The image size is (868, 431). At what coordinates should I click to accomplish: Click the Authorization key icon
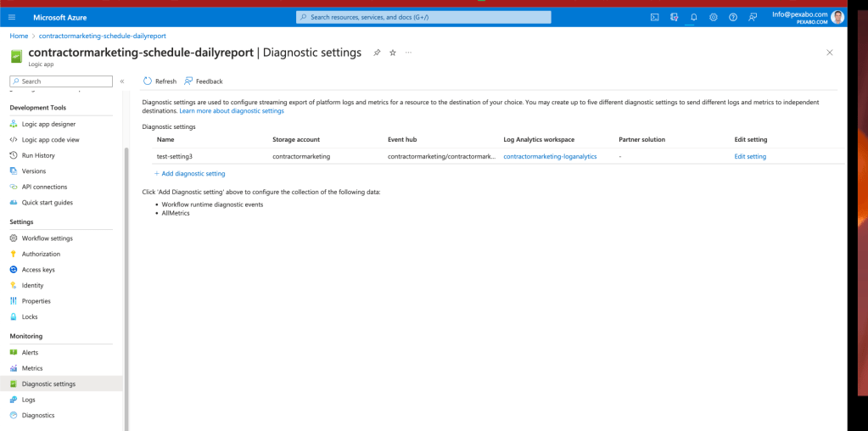(x=14, y=254)
